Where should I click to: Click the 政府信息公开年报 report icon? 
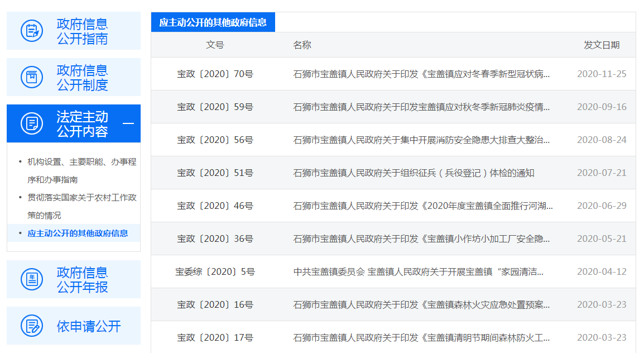pyautogui.click(x=32, y=279)
